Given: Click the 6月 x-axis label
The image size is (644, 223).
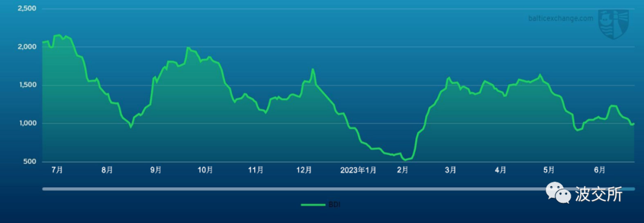Looking at the screenshot, I should 600,171.
